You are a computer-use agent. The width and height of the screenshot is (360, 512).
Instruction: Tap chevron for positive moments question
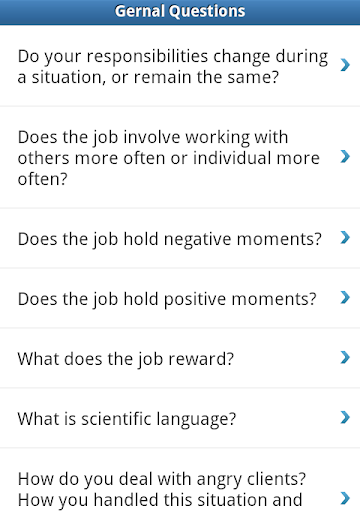(x=345, y=298)
